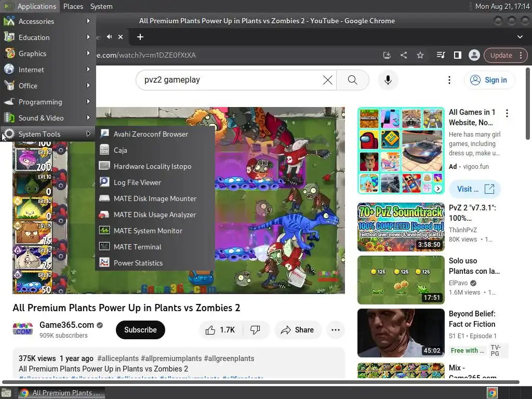Click the Education category icon
The width and height of the screenshot is (532, 399).
click(9, 37)
